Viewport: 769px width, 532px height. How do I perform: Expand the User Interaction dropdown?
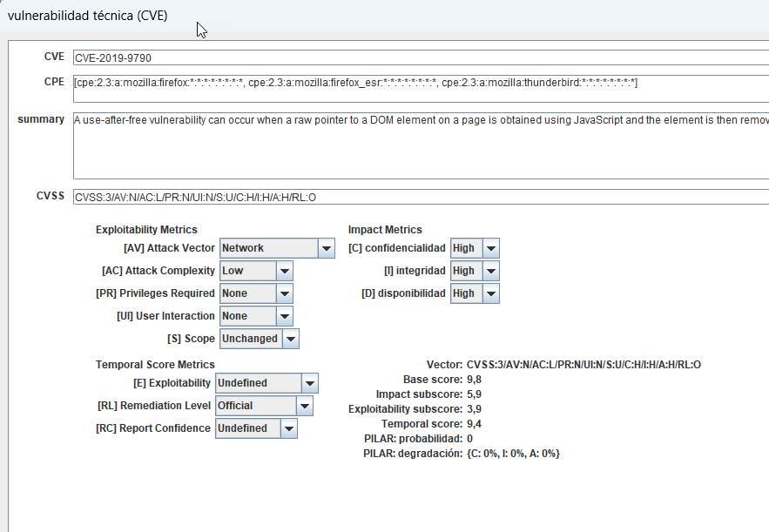point(256,316)
